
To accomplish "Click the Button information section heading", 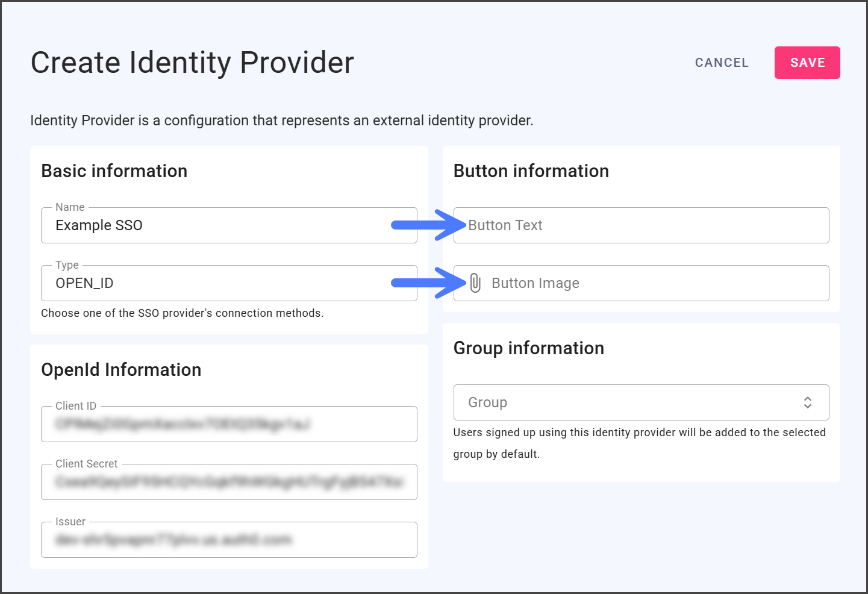I will (531, 171).
